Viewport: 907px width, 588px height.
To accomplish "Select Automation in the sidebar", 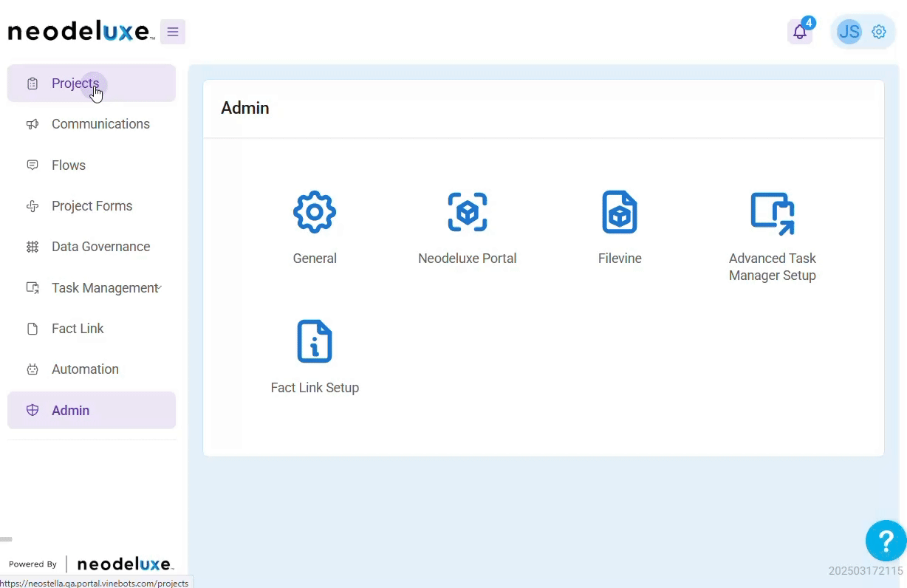I will tap(92, 369).
